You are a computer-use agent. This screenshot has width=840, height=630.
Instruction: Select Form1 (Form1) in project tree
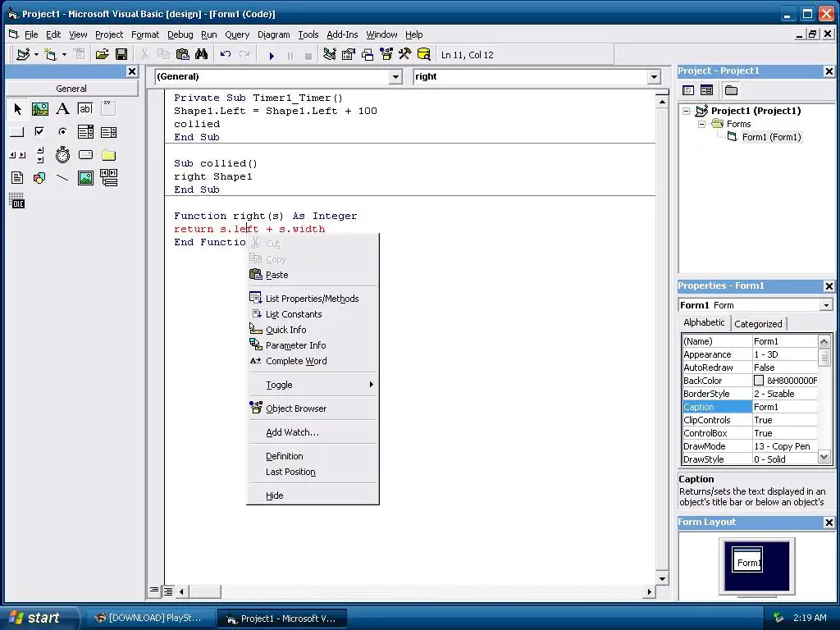[x=771, y=137]
